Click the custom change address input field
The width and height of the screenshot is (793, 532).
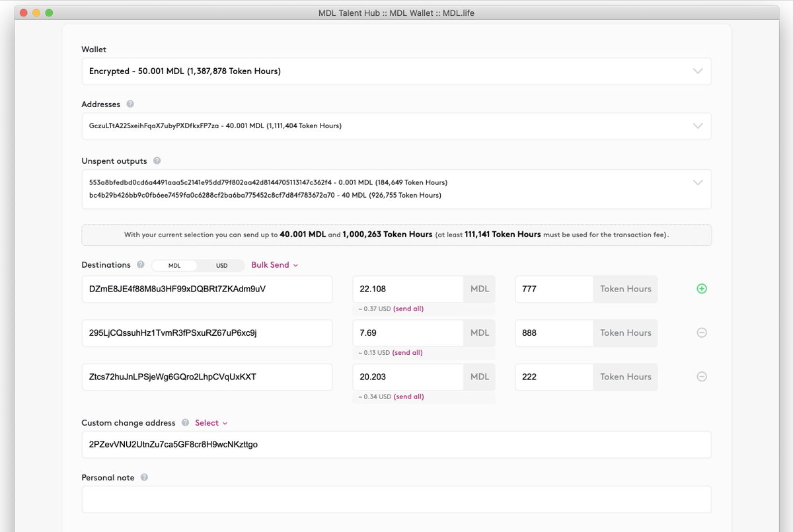397,445
